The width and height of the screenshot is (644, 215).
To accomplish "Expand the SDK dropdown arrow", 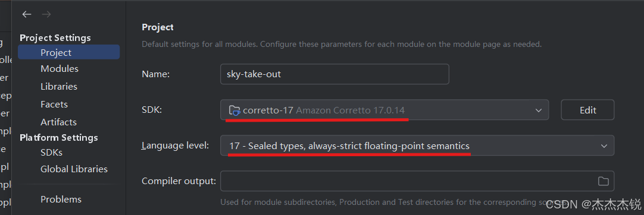I will pos(539,110).
